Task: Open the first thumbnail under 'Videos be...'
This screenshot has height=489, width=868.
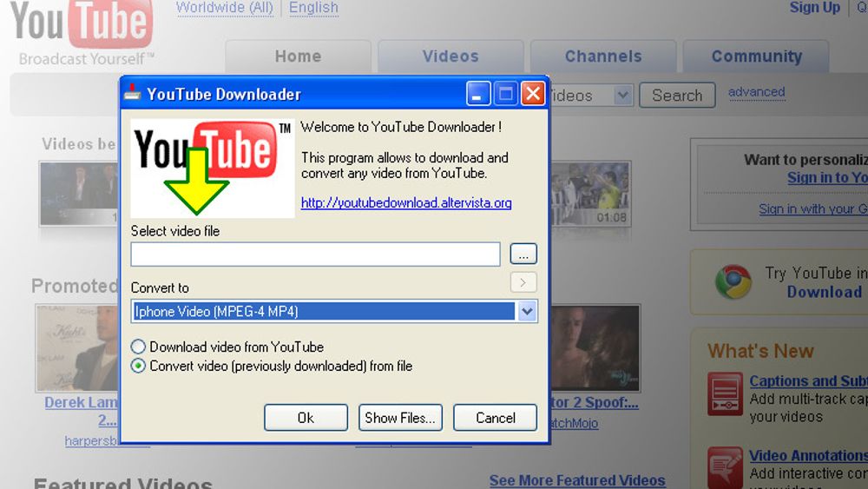Action: pyautogui.click(x=79, y=194)
